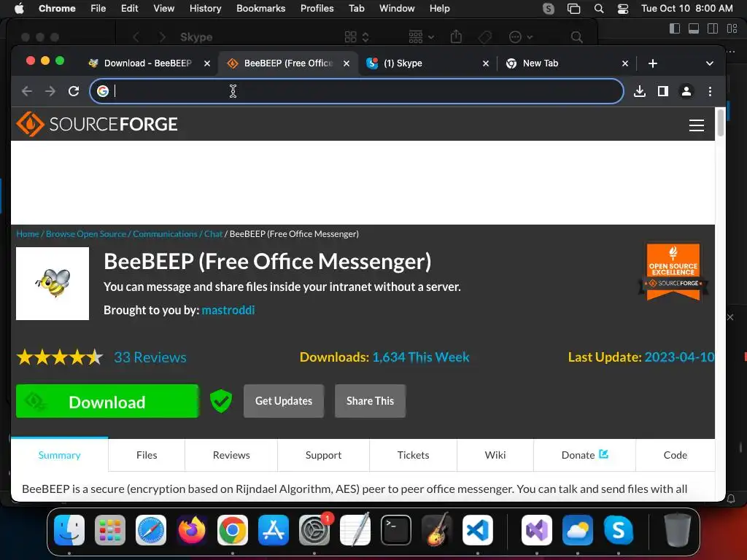This screenshot has width=747, height=560.
Task: Click the SourceForge logo
Action: pos(97,124)
